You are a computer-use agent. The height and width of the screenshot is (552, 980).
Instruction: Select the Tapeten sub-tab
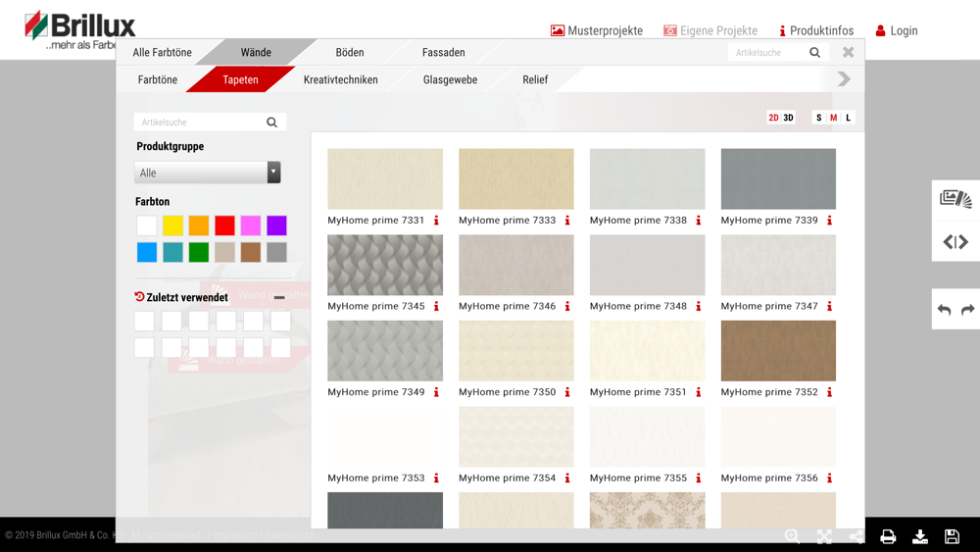tap(241, 79)
